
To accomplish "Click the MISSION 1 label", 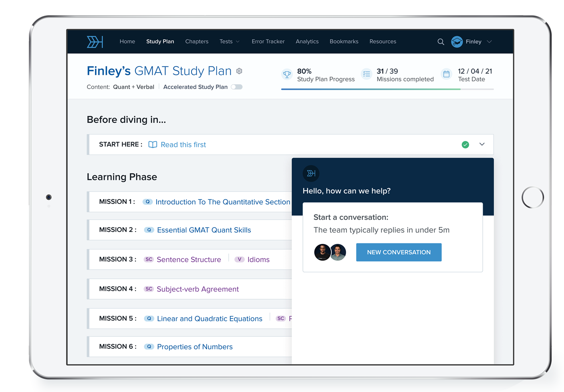I will click(117, 202).
